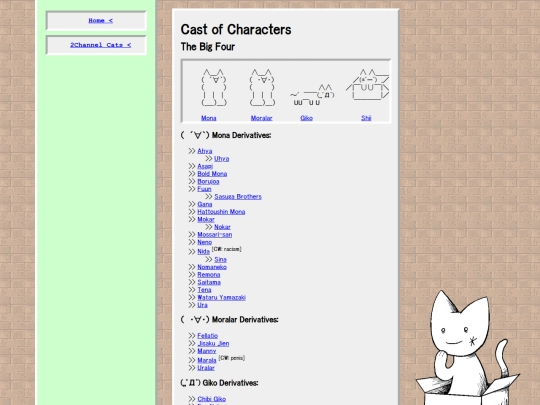The width and height of the screenshot is (540, 405).
Task: Open the Moralar link under Big Four
Action: click(261, 118)
